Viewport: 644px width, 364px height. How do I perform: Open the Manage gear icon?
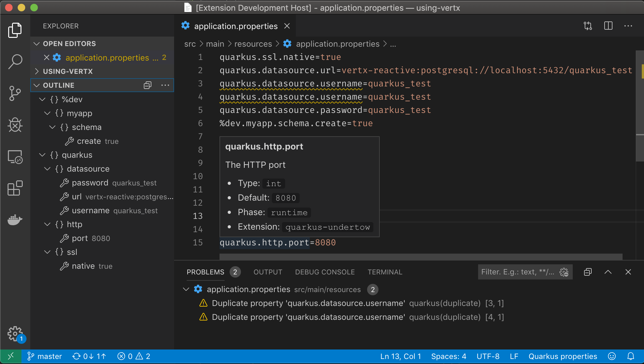15,333
